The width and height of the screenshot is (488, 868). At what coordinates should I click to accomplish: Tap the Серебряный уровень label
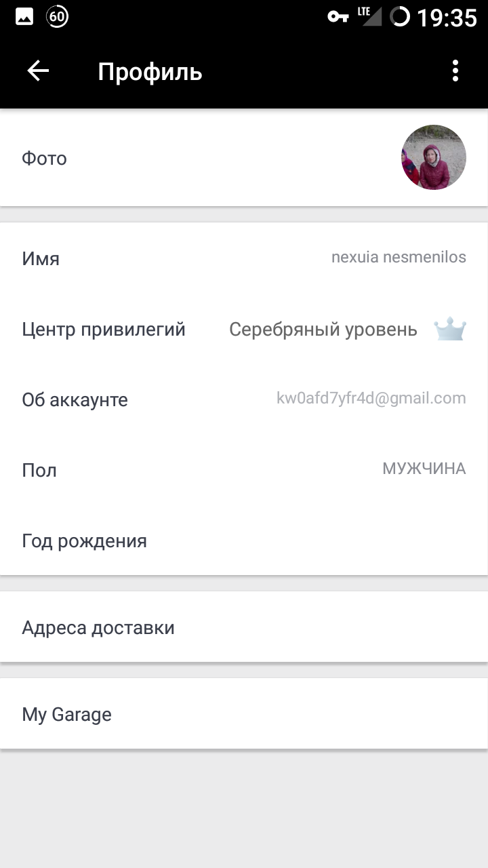coord(323,330)
